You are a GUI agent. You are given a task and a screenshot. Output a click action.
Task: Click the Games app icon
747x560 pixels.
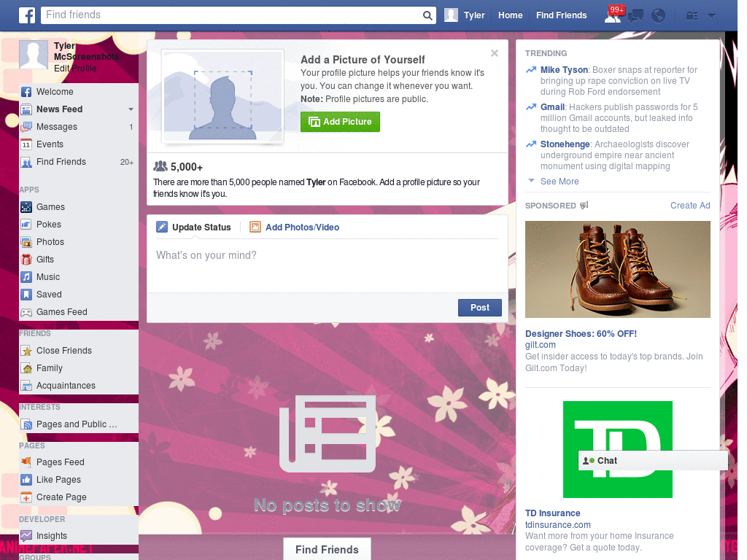coord(27,207)
